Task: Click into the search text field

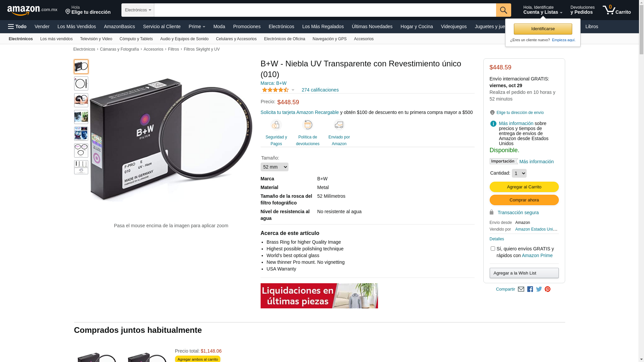Action: (x=325, y=10)
